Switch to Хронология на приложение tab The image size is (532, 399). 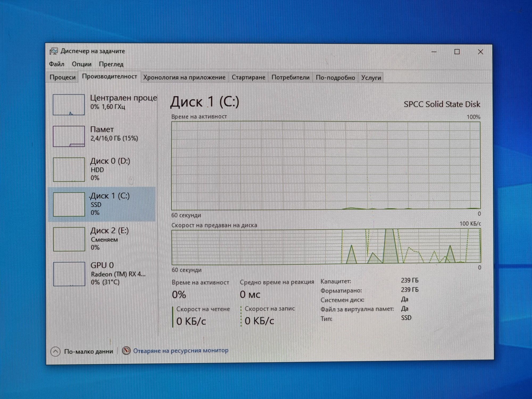pos(184,77)
